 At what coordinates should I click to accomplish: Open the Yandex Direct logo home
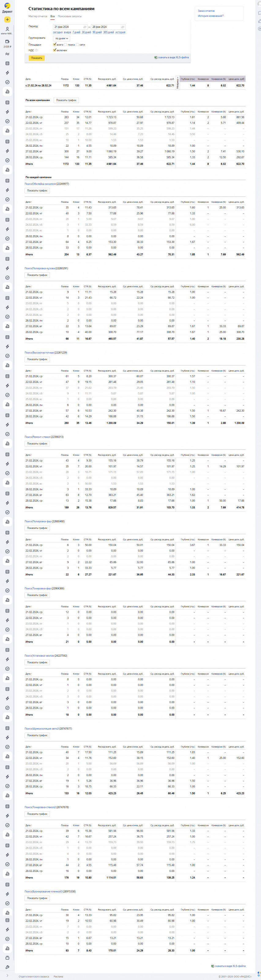(7, 8)
